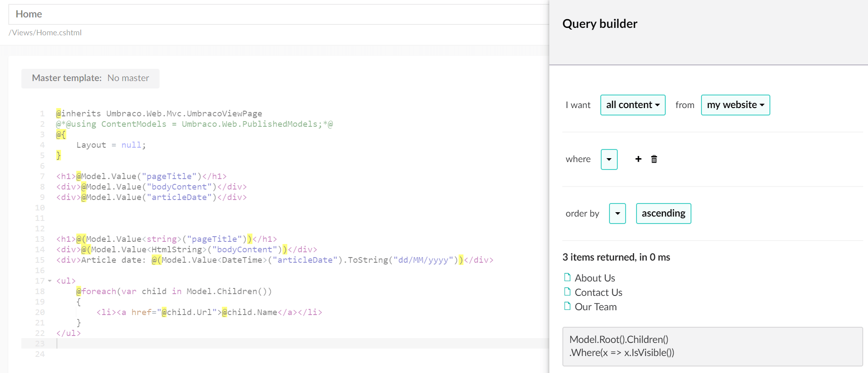The width and height of the screenshot is (868, 373).
Task: Click the @foreach statement on line 18
Action: pos(174,292)
